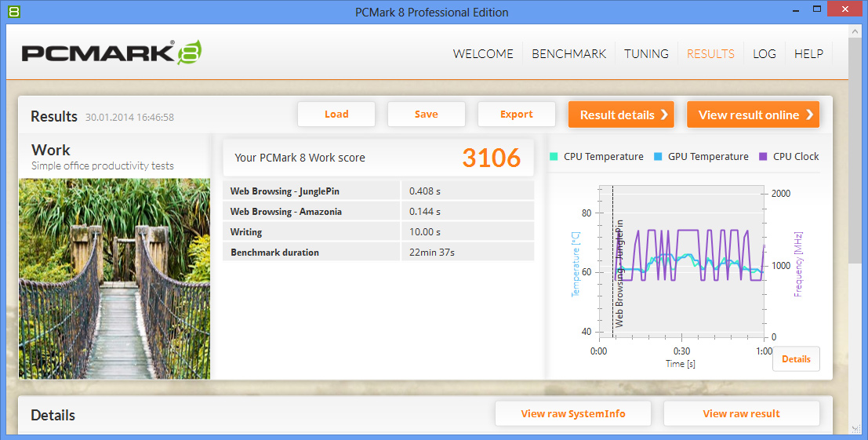Click the Frequency [MHz] axis label

pyautogui.click(x=797, y=264)
